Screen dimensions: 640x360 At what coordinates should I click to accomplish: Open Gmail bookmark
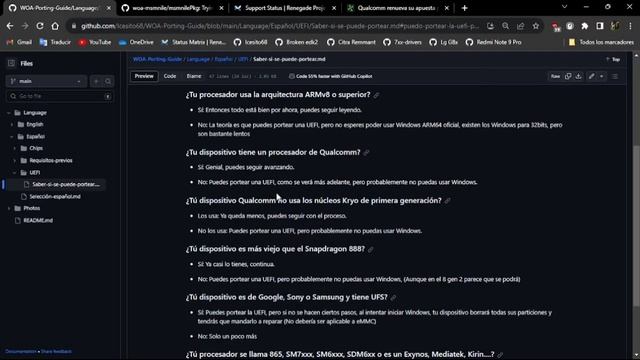19,42
